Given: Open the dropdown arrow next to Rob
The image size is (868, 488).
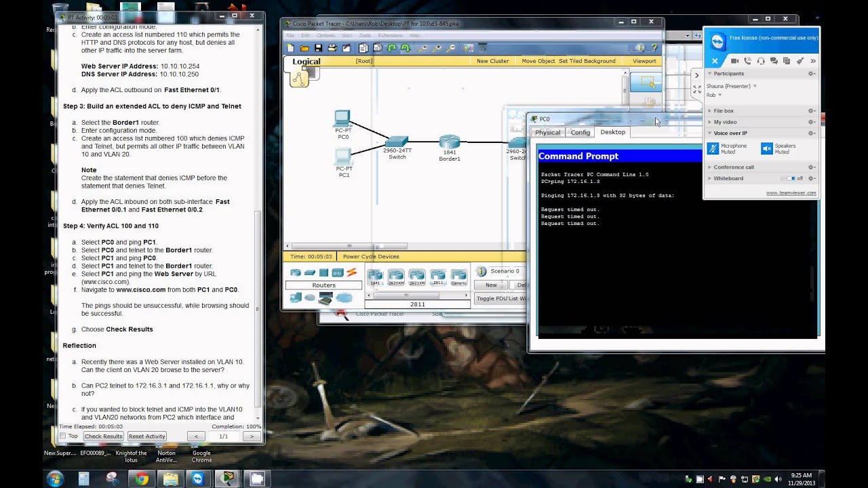Looking at the screenshot, I should pos(719,95).
